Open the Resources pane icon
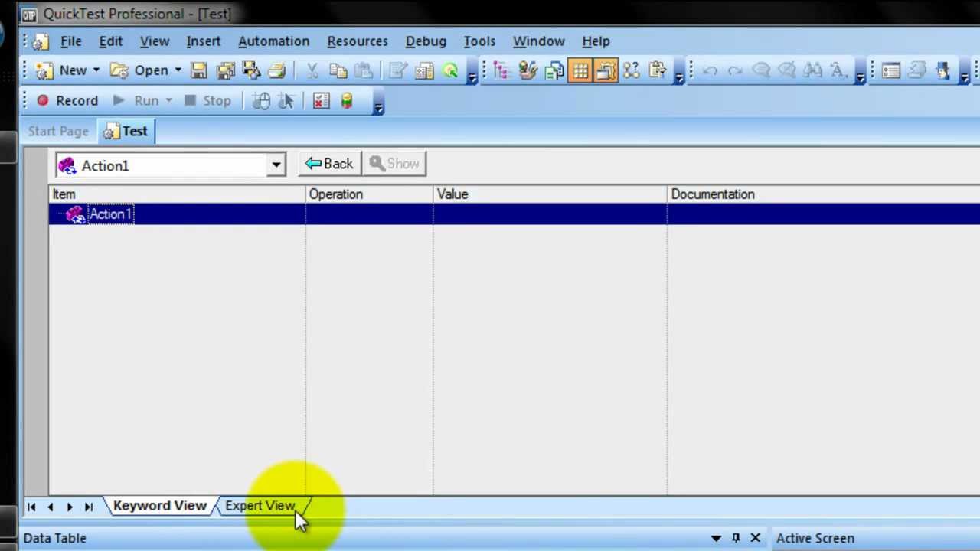980x551 pixels. pyautogui.click(x=528, y=70)
